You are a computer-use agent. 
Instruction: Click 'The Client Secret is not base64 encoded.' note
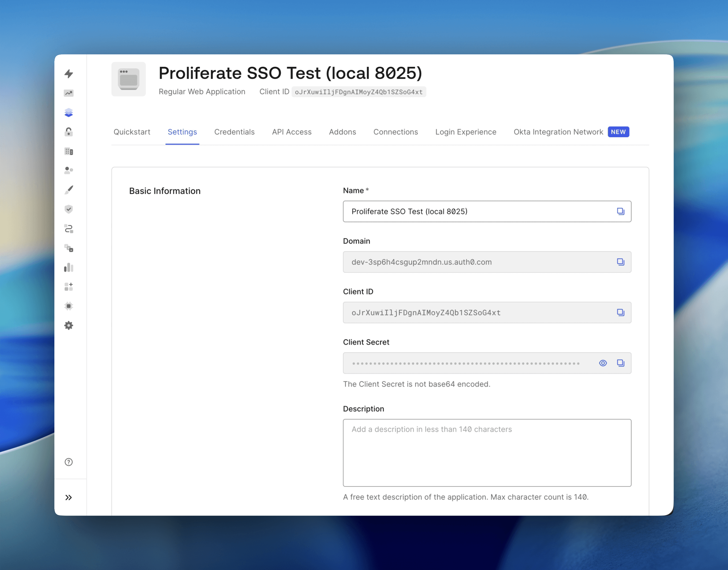tap(417, 384)
